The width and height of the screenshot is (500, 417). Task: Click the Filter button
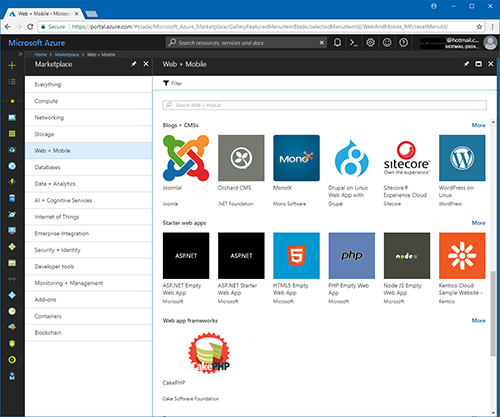tap(173, 83)
